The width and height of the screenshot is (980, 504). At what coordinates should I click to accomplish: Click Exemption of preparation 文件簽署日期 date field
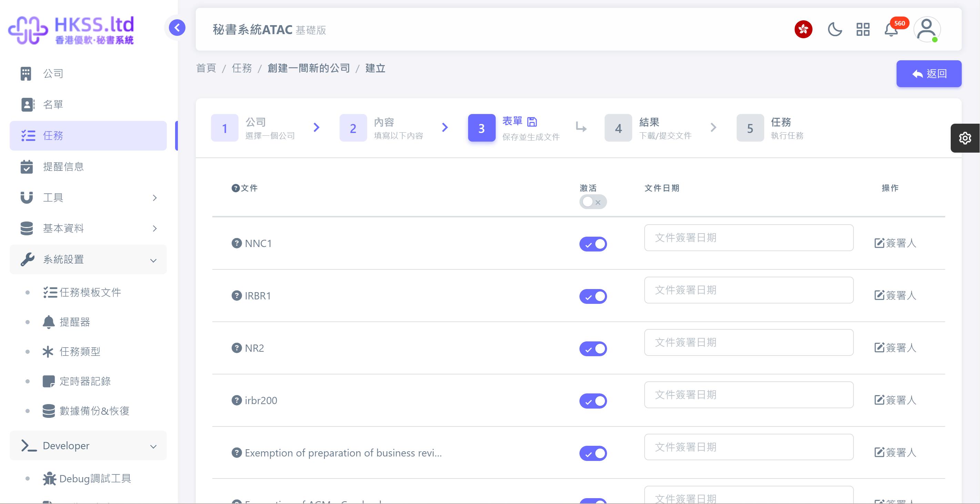coord(748,448)
